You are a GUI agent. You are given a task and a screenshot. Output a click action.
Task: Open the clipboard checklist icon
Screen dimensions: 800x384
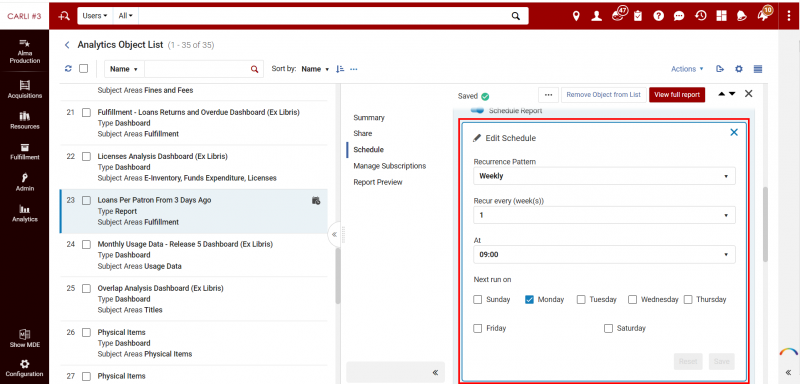[638, 16]
